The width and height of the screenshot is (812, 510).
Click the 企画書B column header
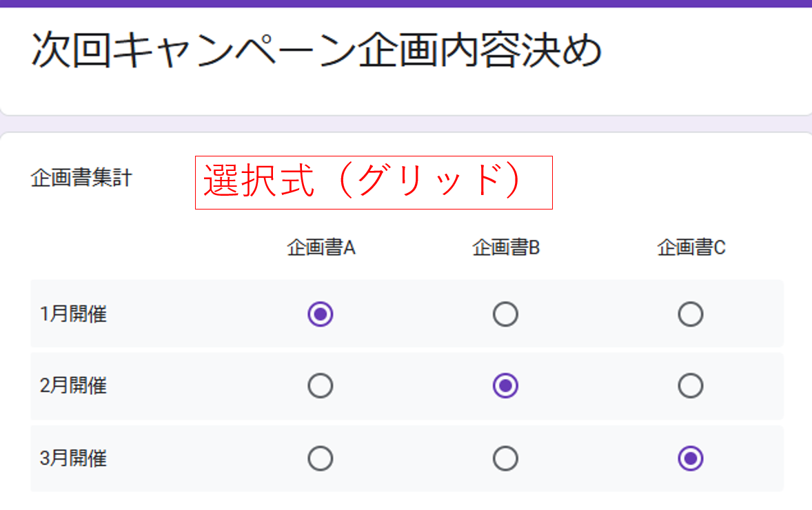click(x=506, y=247)
